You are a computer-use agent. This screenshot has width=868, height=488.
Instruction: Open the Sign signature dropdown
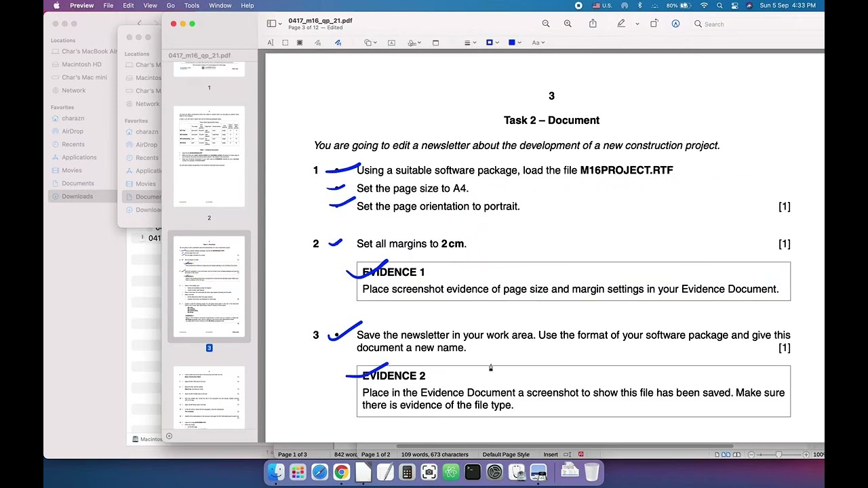click(414, 43)
